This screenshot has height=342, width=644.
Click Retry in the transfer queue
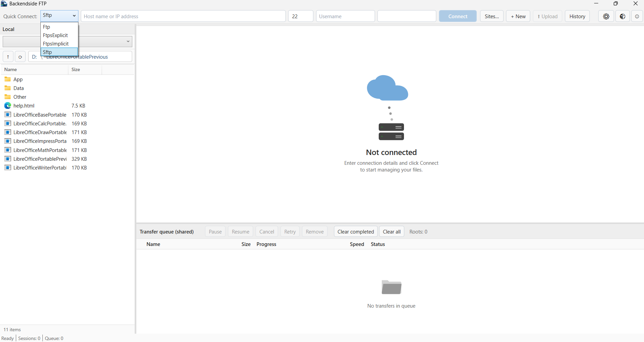(x=290, y=231)
